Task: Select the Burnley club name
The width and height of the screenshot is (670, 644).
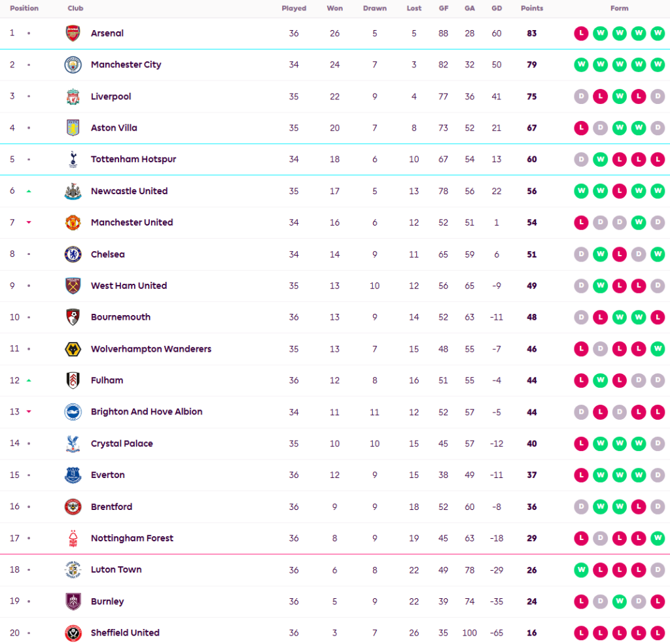Action: (x=107, y=602)
